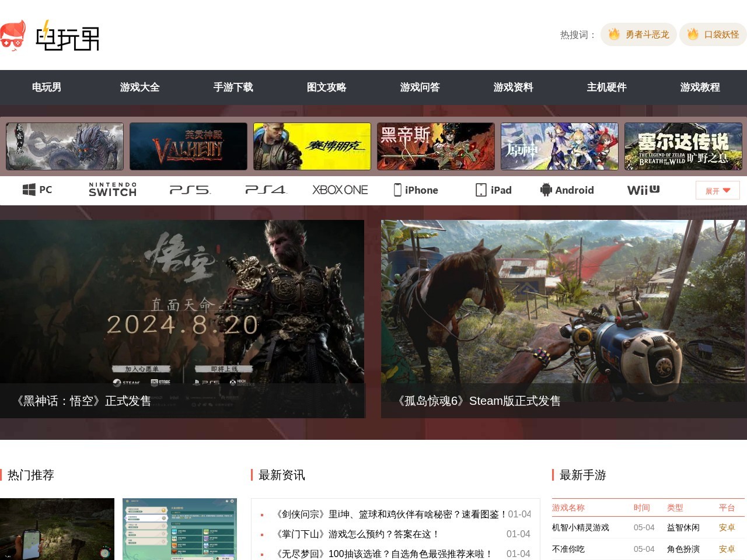Open the 机智小精灵游戏 mobile game link
747x560 pixels.
pos(581,528)
